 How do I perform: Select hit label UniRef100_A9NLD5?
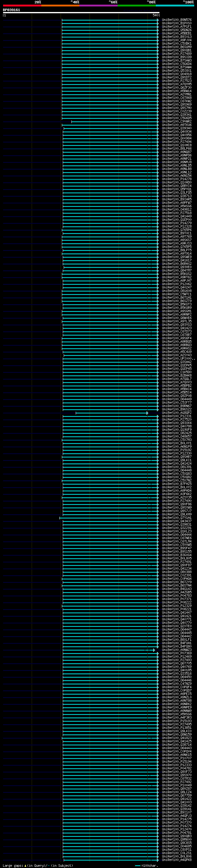coord(177,165)
